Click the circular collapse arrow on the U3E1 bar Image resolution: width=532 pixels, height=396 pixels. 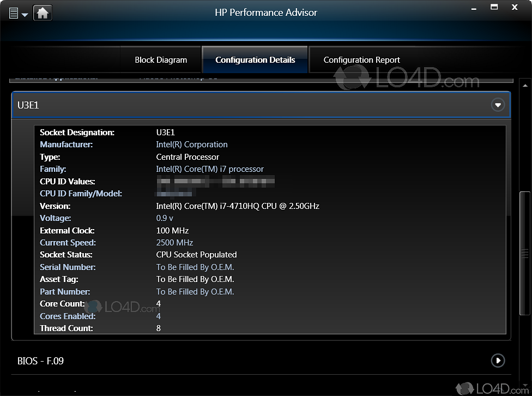pyautogui.click(x=498, y=105)
